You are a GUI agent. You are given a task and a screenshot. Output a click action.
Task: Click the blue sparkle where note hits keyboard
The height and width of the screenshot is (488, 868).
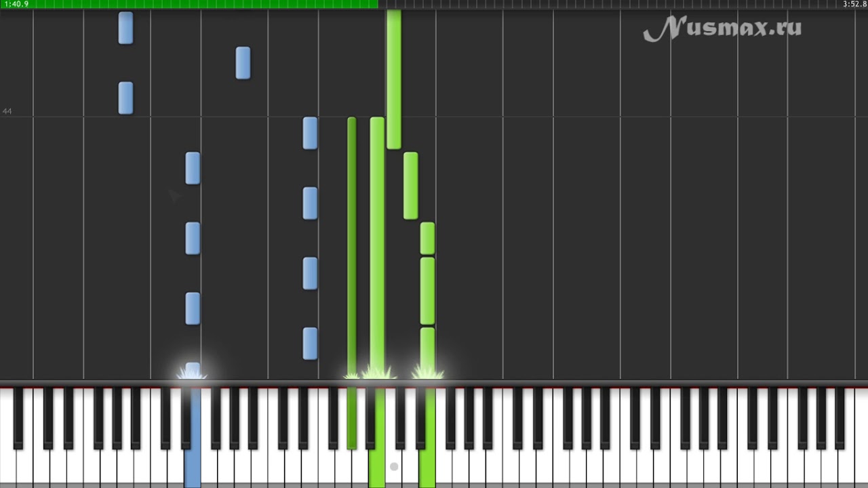point(193,371)
